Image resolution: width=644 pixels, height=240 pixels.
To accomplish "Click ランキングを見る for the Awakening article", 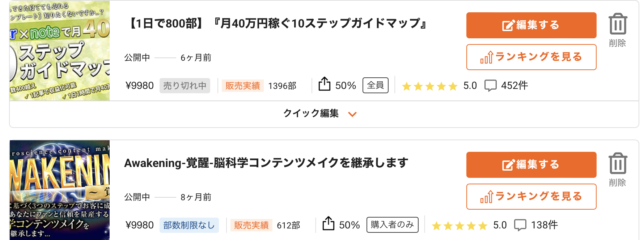I will point(531,197).
